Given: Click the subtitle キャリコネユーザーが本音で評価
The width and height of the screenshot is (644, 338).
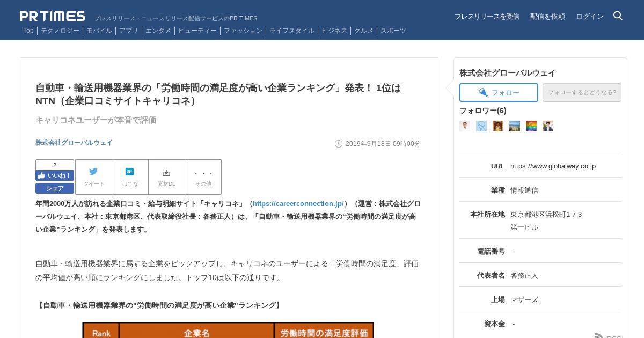Looking at the screenshot, I should [96, 120].
